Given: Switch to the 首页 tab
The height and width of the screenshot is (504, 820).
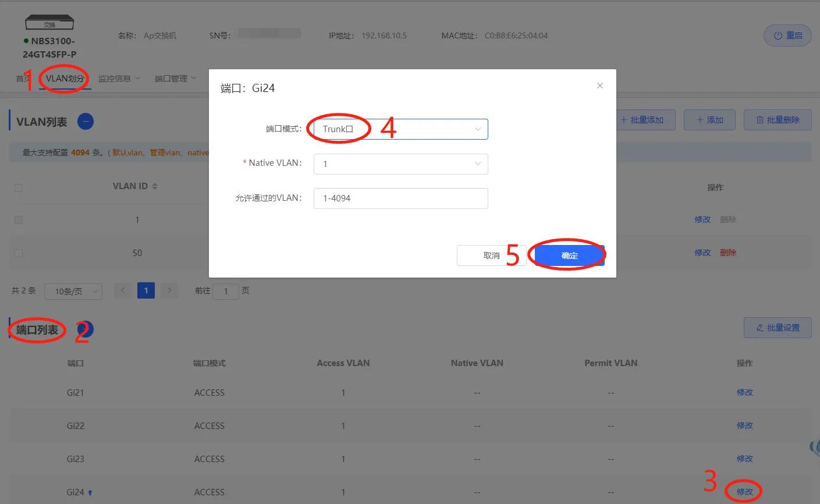Looking at the screenshot, I should coord(23,78).
